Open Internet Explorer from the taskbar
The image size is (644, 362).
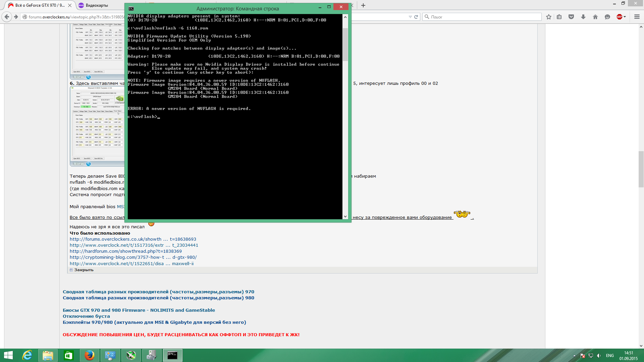tap(27, 355)
